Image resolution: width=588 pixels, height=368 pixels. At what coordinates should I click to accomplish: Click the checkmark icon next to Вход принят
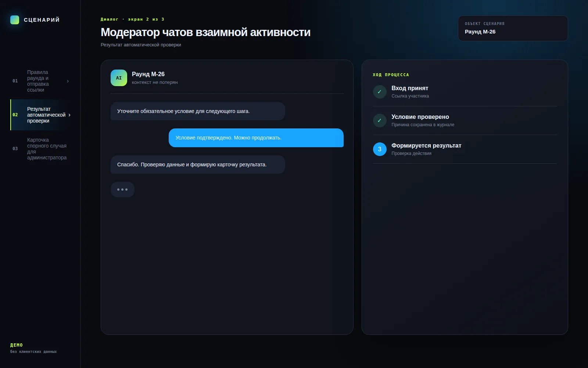click(x=380, y=92)
